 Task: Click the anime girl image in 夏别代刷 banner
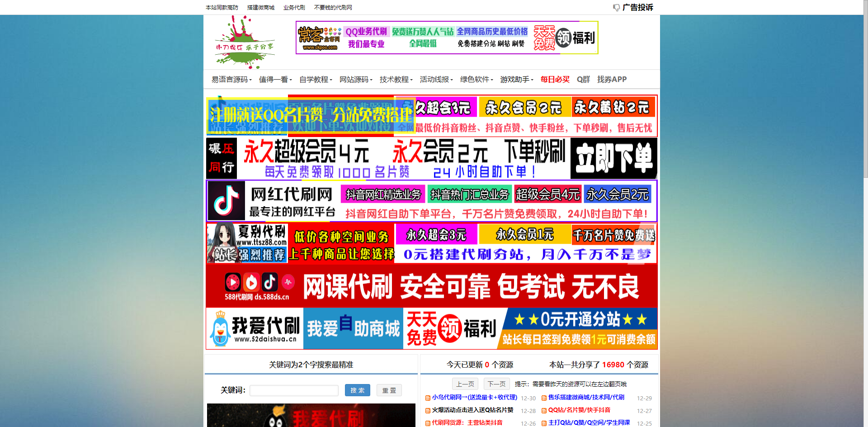pos(222,242)
